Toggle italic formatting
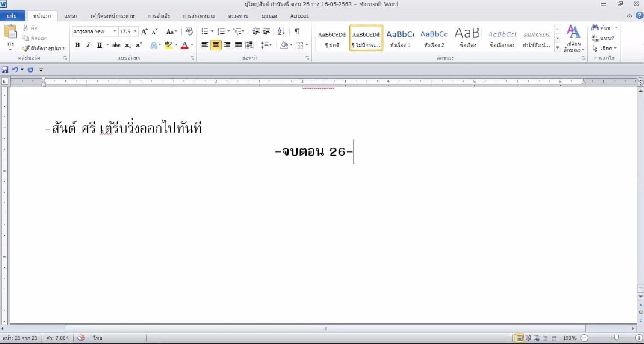This screenshot has width=644, height=344. tap(88, 45)
